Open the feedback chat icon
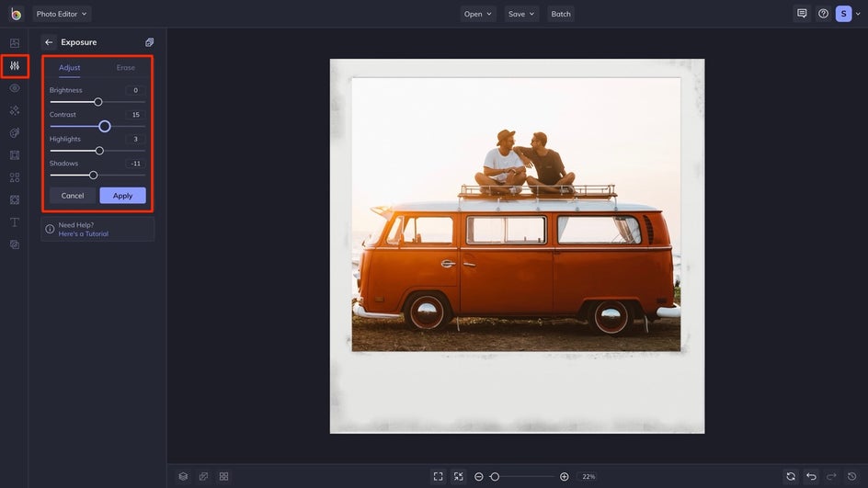The width and height of the screenshot is (868, 488). 802,14
